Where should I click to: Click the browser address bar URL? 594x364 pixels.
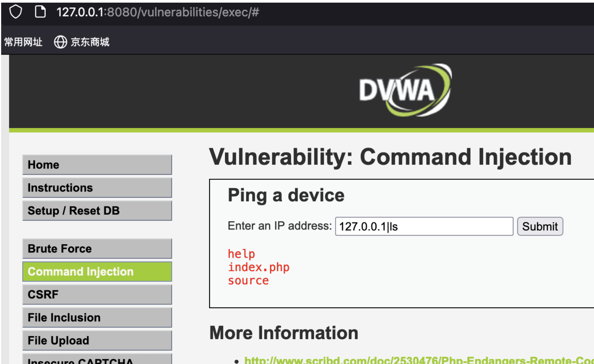pyautogui.click(x=158, y=12)
